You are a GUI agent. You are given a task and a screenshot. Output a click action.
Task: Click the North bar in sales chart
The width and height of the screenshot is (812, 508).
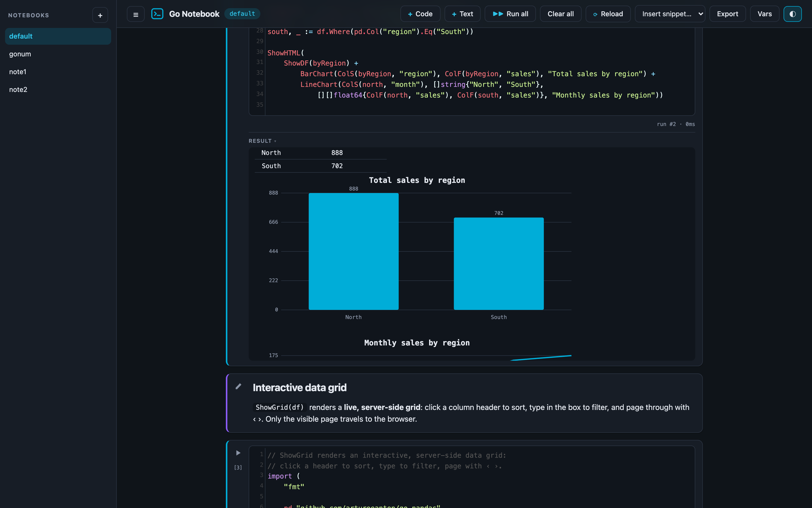353,251
